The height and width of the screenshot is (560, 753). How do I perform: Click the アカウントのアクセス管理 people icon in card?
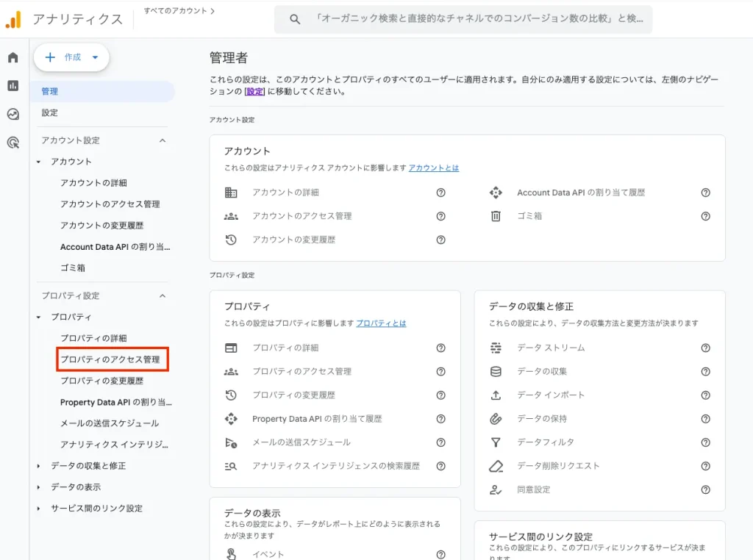(x=231, y=216)
